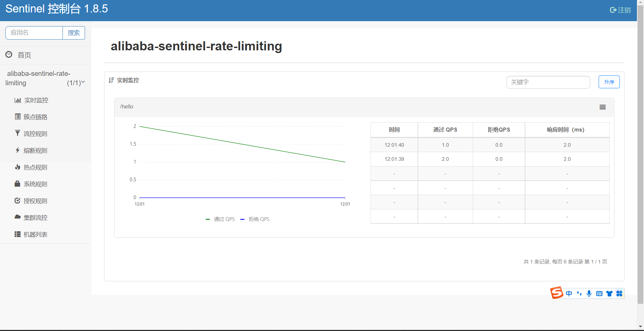Click the /hello resource name

pos(127,106)
